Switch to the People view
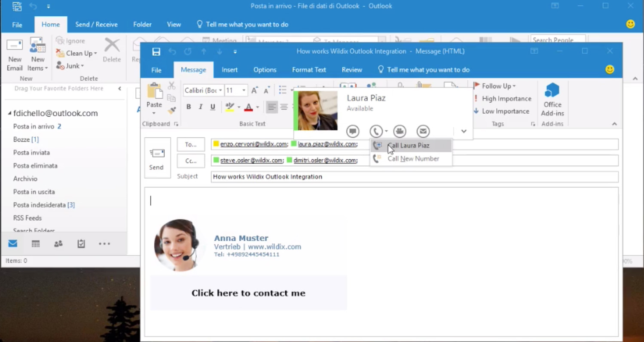The height and width of the screenshot is (342, 644). click(58, 243)
